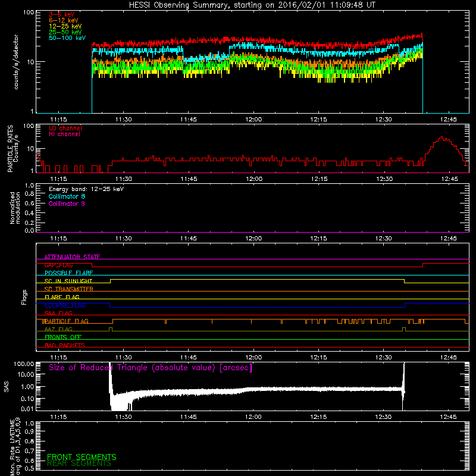Select the orange 6-12 keV legend entry
476x476 pixels.
(x=64, y=20)
